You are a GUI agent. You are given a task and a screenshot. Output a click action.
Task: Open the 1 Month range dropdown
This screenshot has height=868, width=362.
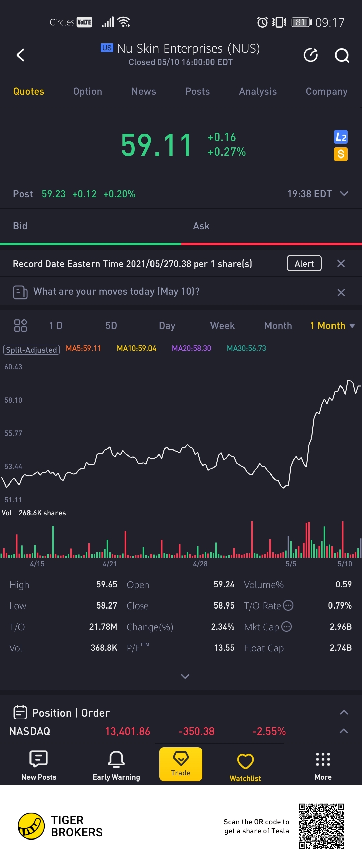[x=332, y=325]
